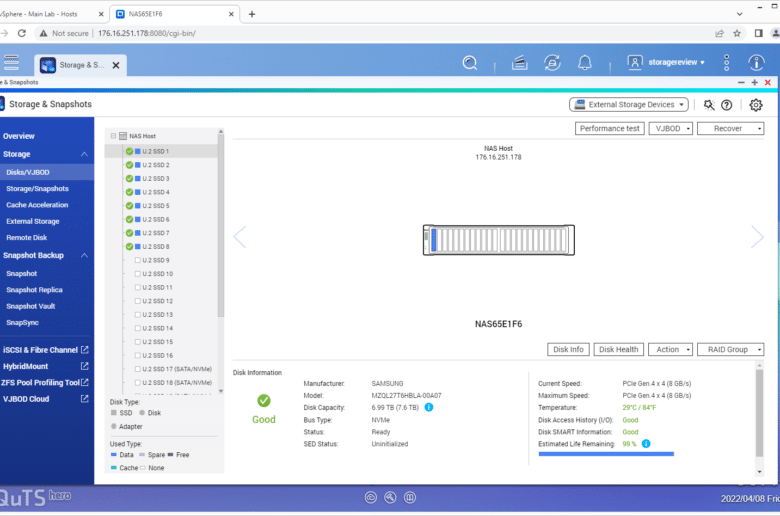Click the Estimated Life Remaining progress bar

coord(606,454)
